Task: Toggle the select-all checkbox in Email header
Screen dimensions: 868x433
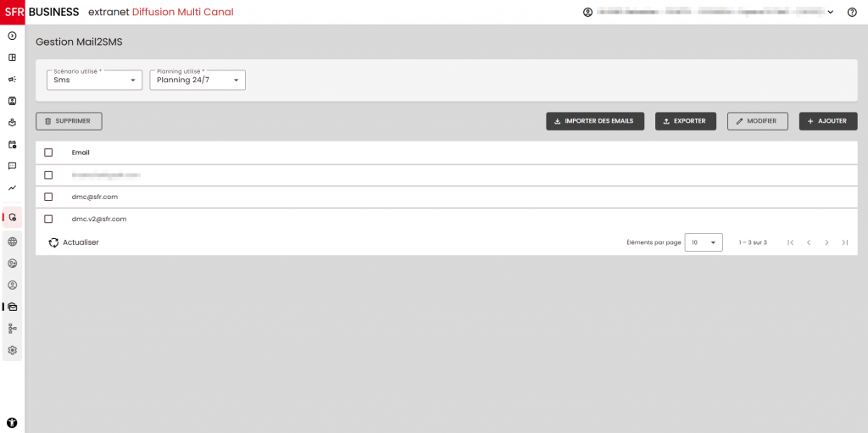Action: (x=48, y=153)
